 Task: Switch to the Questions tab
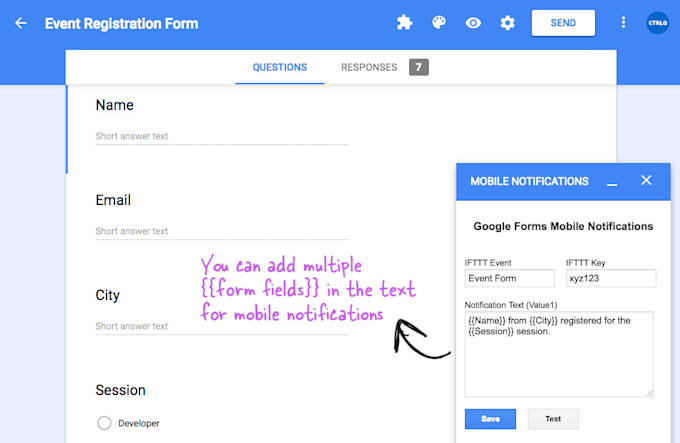(280, 68)
